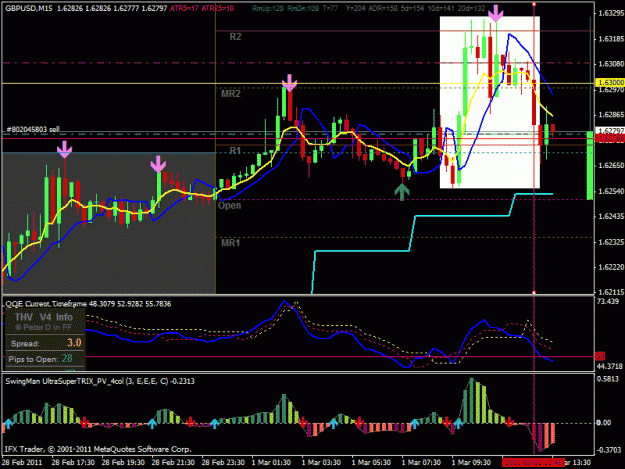
Task: Click the THV V4 Info panel title
Action: pyautogui.click(x=44, y=317)
